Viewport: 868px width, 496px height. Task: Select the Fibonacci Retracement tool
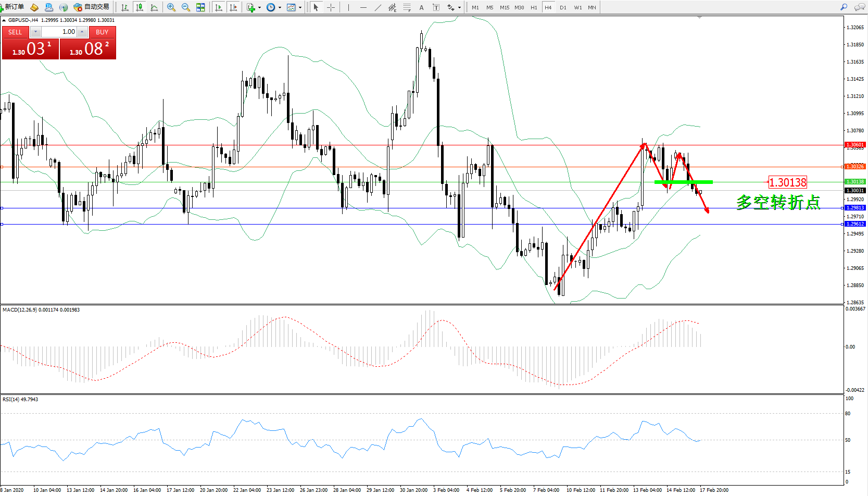pyautogui.click(x=407, y=7)
